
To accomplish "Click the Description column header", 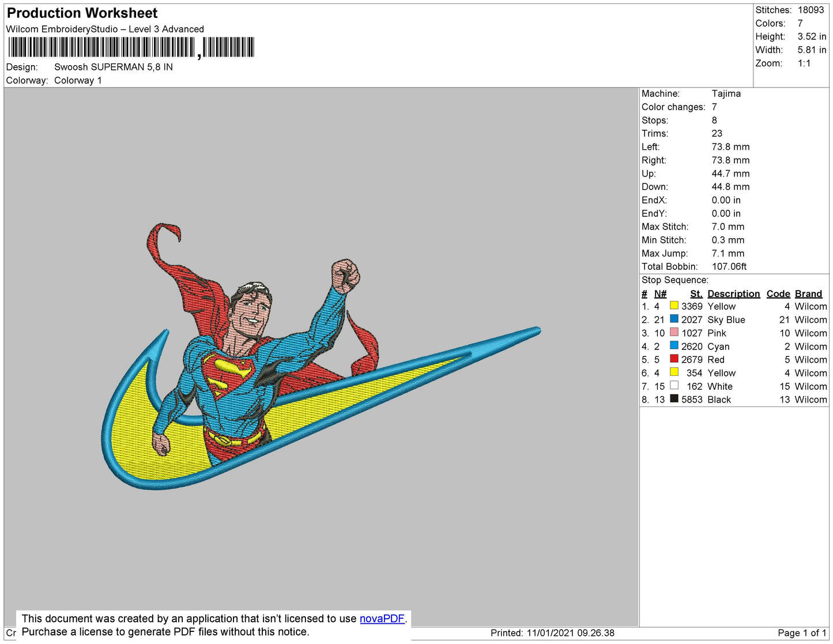I will click(x=733, y=293).
